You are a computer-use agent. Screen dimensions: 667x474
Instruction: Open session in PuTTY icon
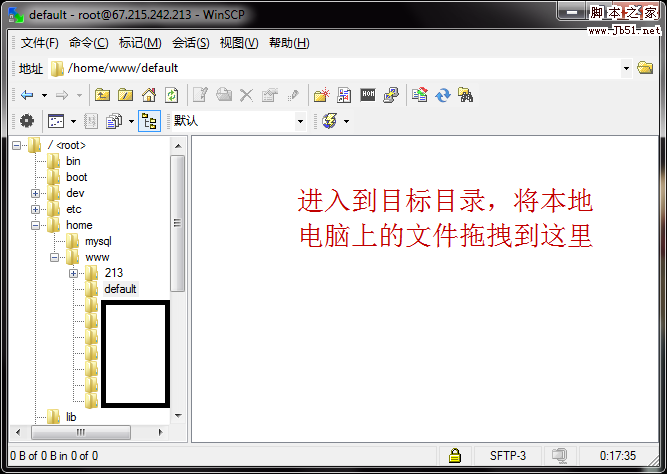[391, 95]
